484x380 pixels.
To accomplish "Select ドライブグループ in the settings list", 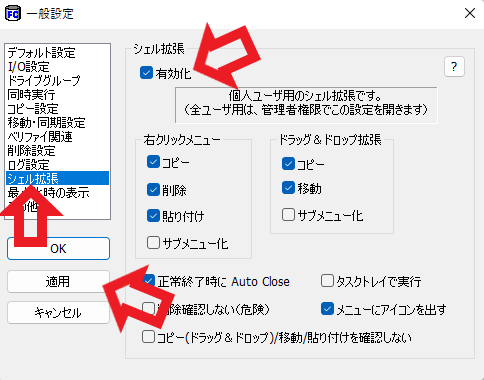I will pyautogui.click(x=58, y=81).
